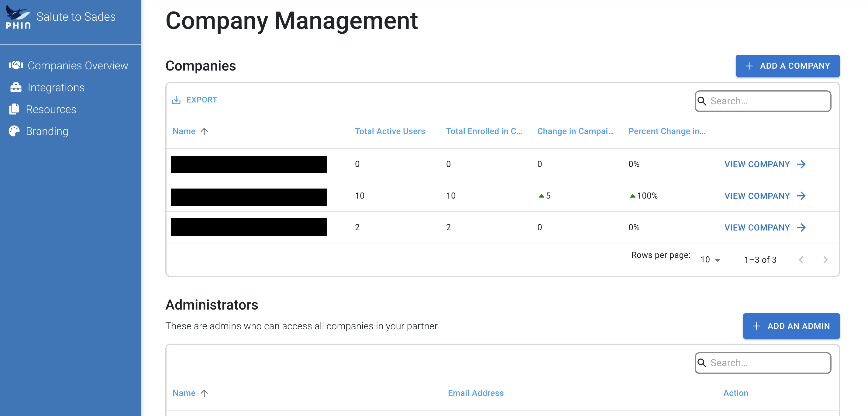Viewport: 868px width, 416px height.
Task: Click the Add an Admin button
Action: [791, 326]
